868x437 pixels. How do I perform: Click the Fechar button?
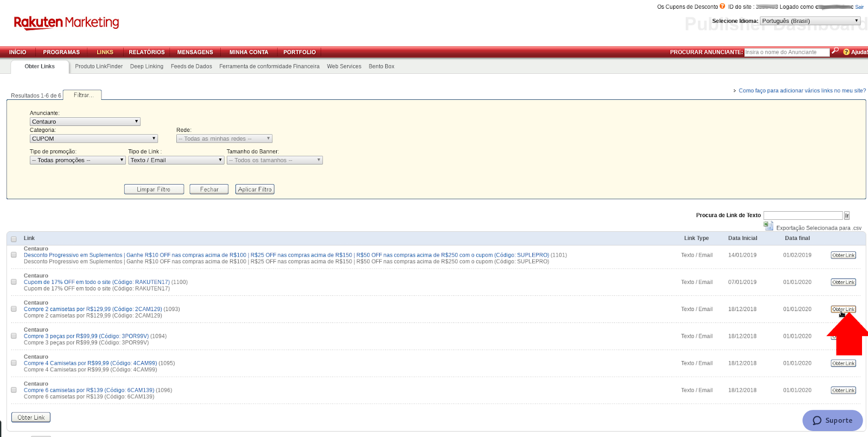tap(209, 189)
